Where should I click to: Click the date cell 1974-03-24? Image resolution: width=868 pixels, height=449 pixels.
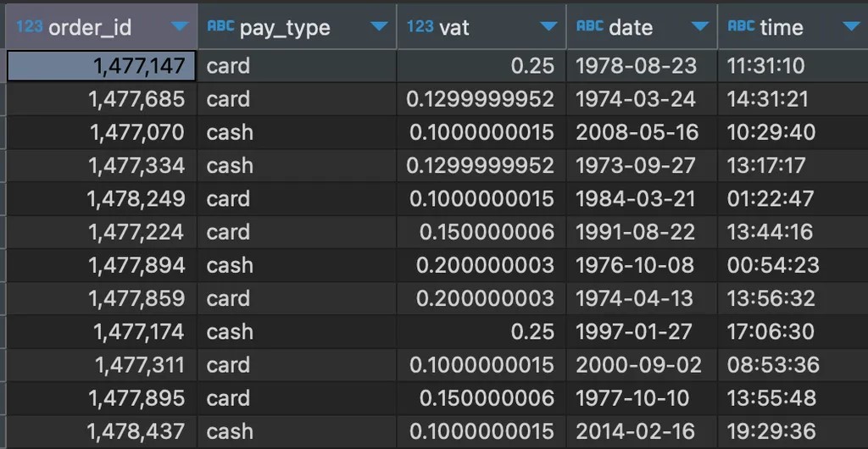click(642, 99)
